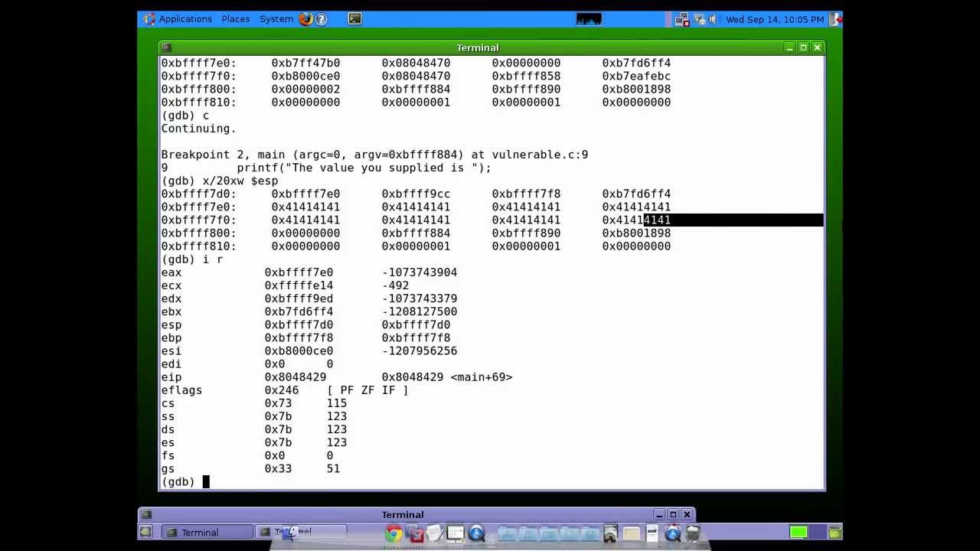Image resolution: width=980 pixels, height=551 pixels.
Task: Click the Breakpoint 2 line text
Action: (374, 155)
